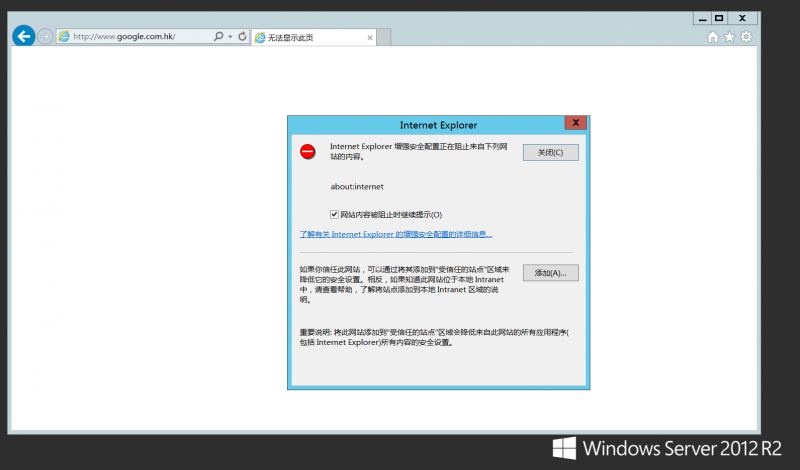Close the Internet Explorer browser window
The height and width of the screenshot is (470, 800).
point(742,18)
